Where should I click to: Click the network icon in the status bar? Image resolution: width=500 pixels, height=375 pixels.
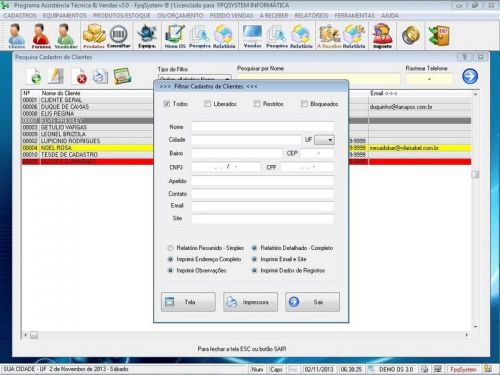437,369
